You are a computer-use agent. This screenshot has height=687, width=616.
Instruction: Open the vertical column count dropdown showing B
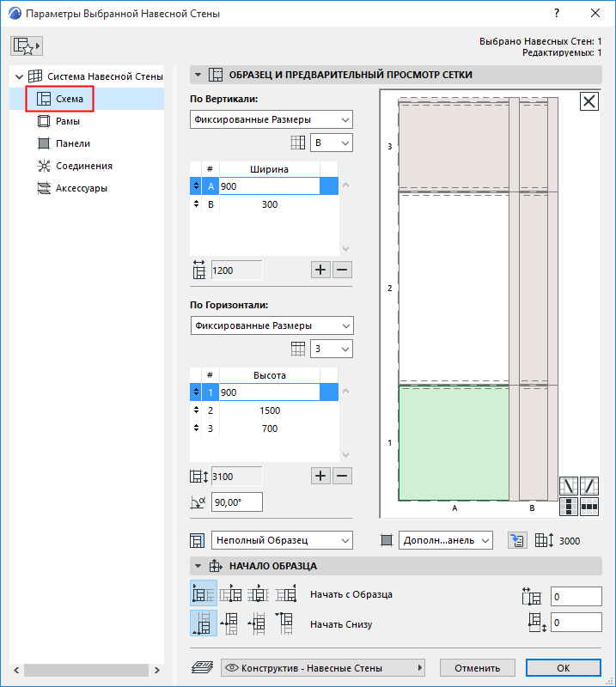click(x=332, y=143)
